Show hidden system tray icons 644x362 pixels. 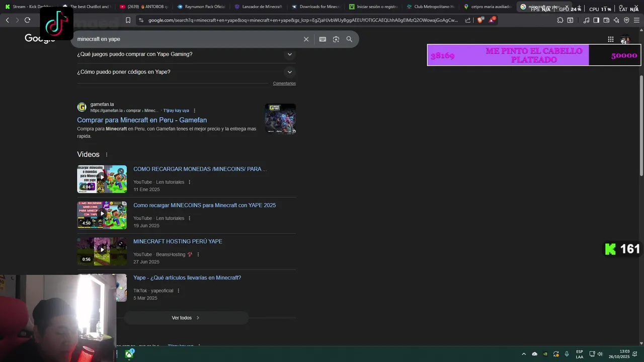coord(524,354)
